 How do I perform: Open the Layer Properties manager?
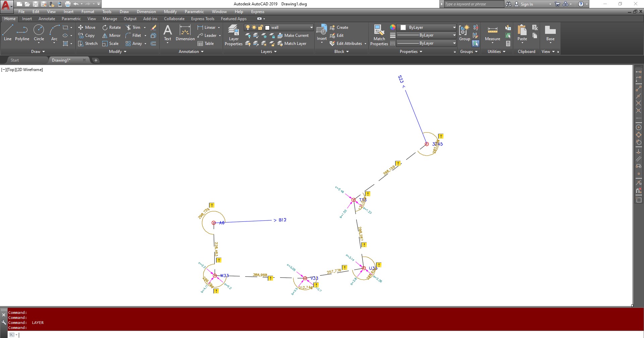pyautogui.click(x=233, y=35)
